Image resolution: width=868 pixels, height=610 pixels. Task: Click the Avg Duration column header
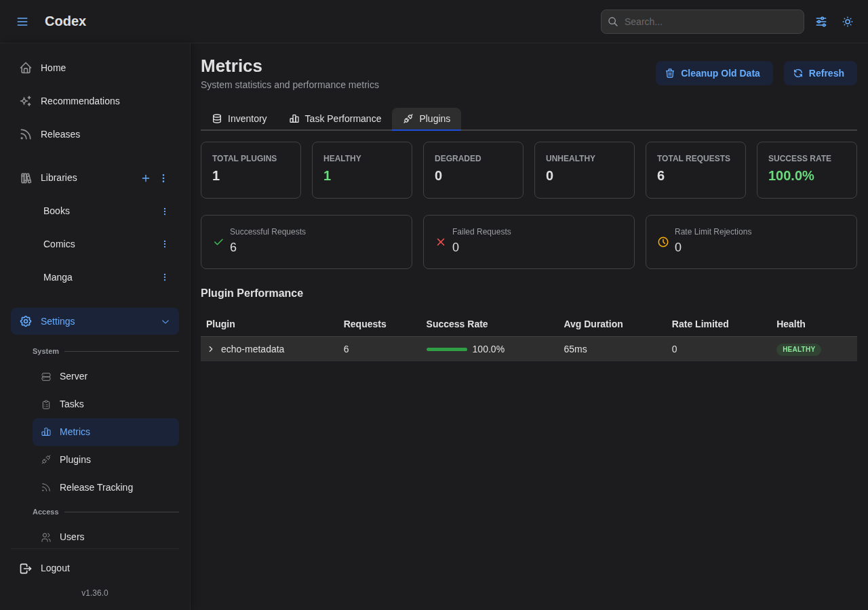pyautogui.click(x=593, y=324)
